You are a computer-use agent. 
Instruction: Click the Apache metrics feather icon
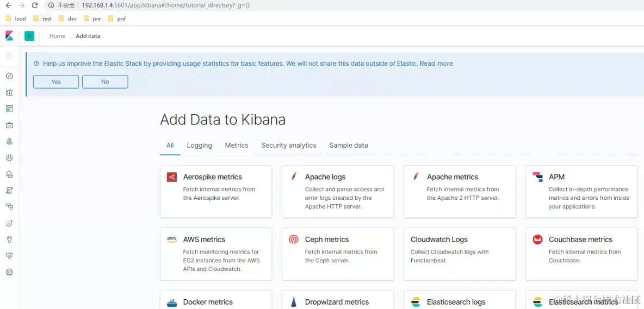(416, 177)
